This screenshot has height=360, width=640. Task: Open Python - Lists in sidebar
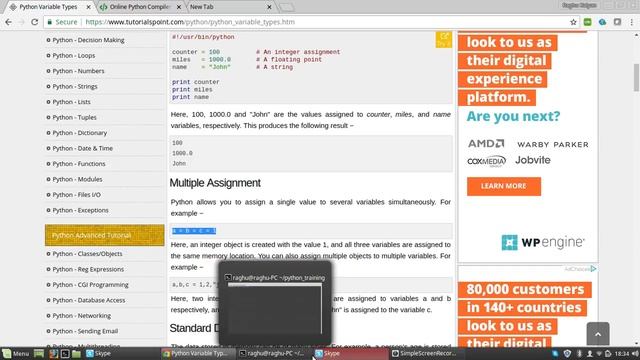pos(71,102)
